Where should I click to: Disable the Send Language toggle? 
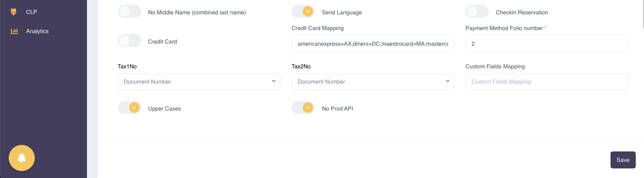[x=303, y=12]
